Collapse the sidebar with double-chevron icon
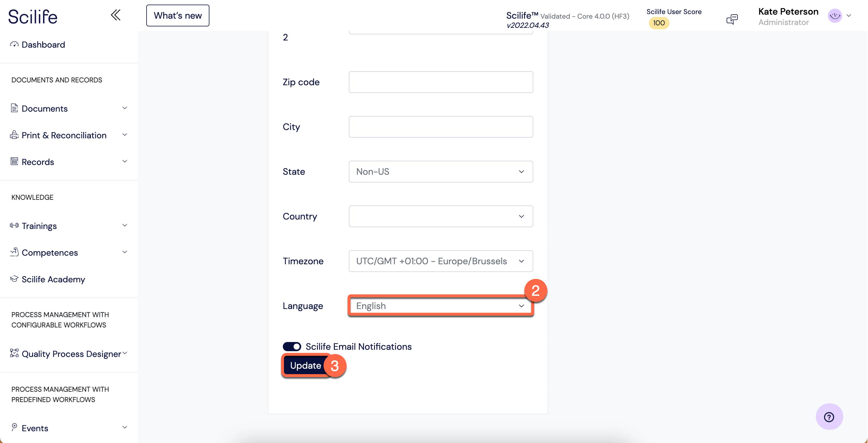 pos(116,15)
